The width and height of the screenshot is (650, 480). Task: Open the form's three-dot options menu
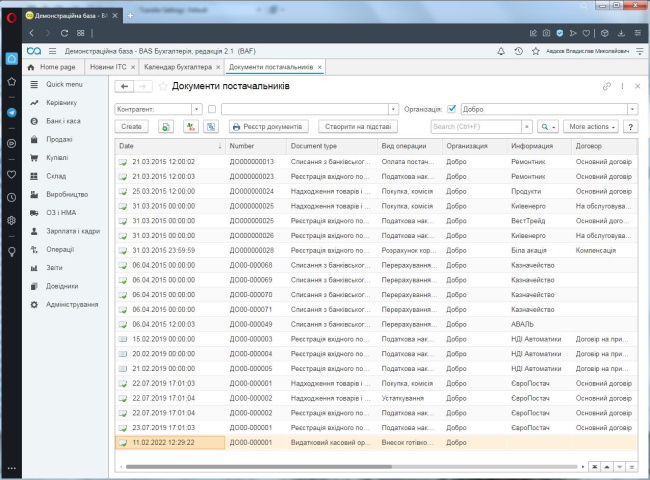point(622,86)
